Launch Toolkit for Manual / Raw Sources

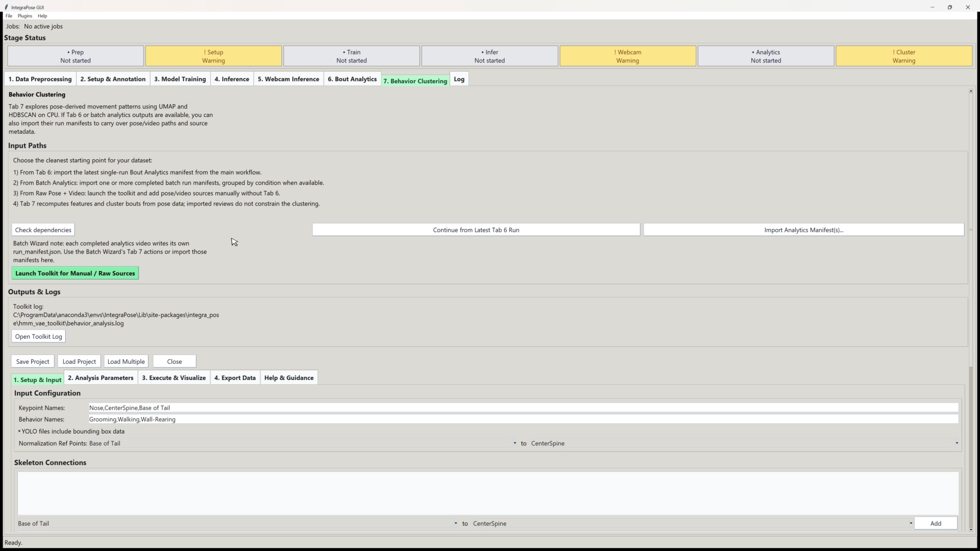point(75,273)
